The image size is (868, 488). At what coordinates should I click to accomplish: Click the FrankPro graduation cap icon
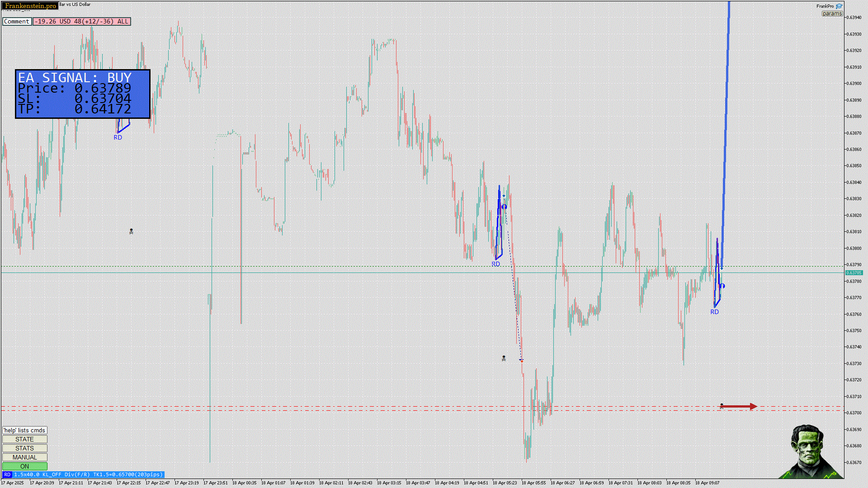(x=839, y=6)
